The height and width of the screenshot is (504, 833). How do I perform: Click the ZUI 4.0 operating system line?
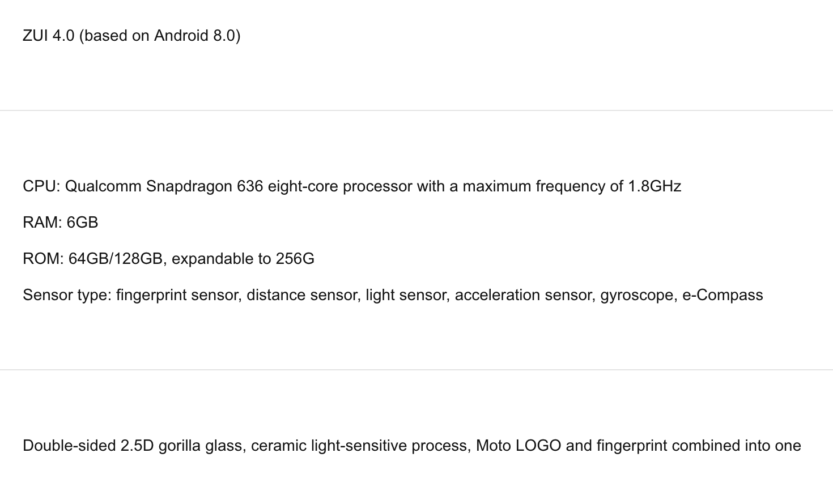pos(131,36)
